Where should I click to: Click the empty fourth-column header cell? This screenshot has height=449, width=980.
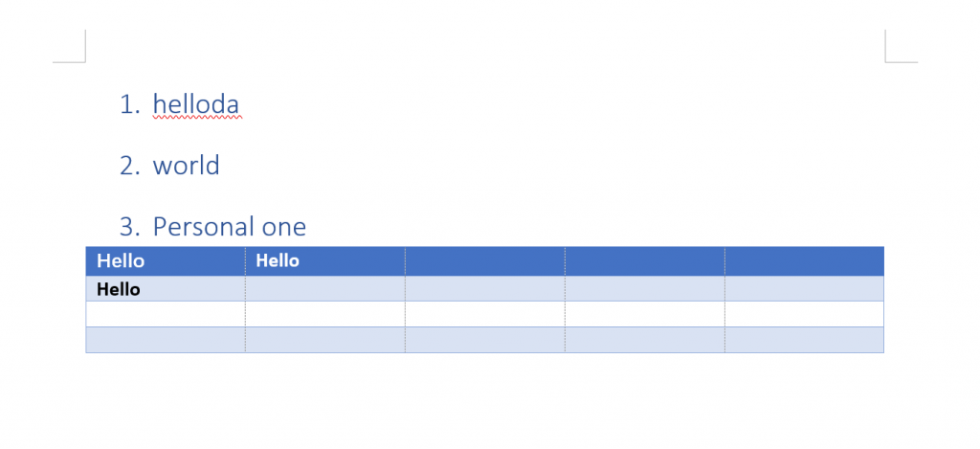[644, 260]
